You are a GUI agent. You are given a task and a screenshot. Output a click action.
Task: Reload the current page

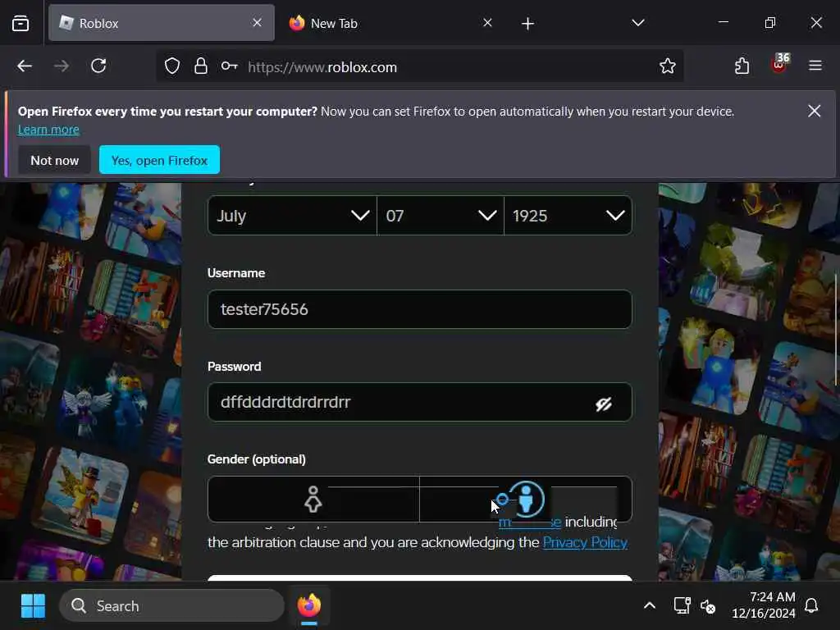(98, 66)
